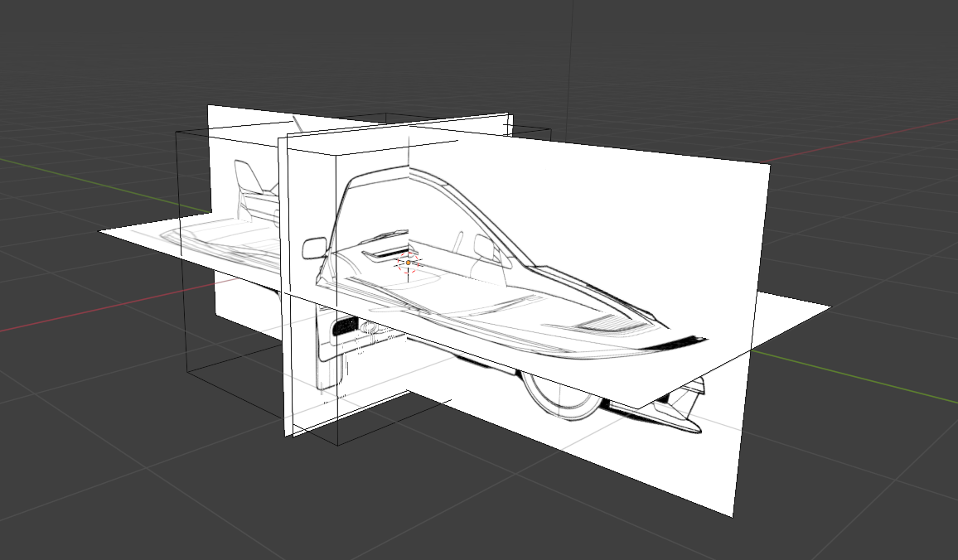
Task: Click the red-white 3D cursor at center
Action: pos(408,263)
